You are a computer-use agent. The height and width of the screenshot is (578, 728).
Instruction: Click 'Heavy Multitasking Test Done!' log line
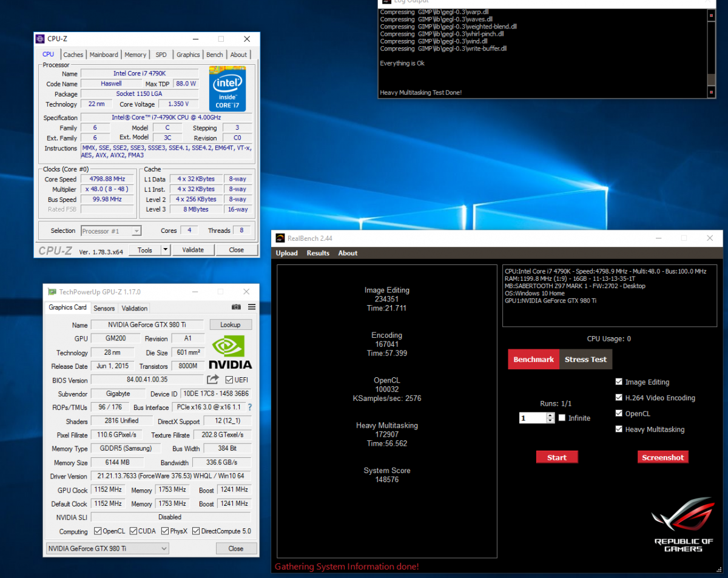pos(421,93)
